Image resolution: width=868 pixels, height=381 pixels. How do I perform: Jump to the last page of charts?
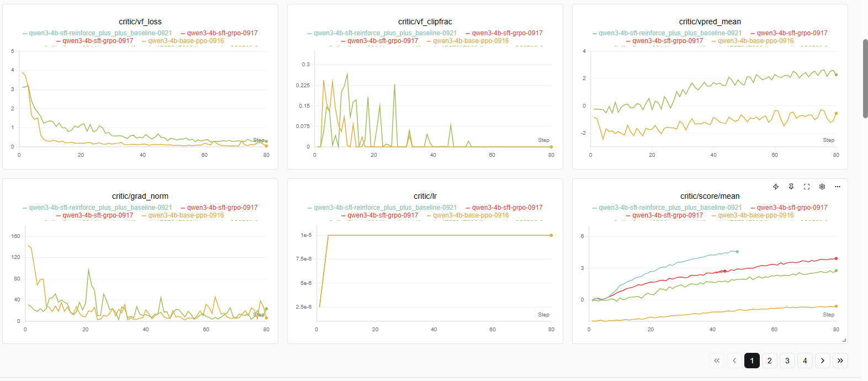840,361
